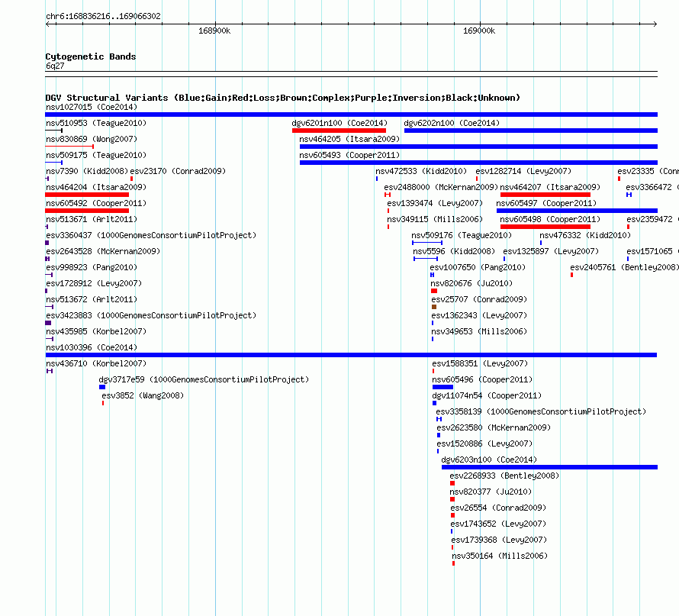
Task: Click nsv350164 (Mills2006) label
Action: point(500,556)
